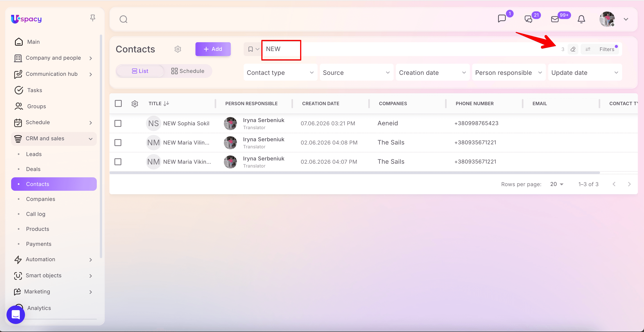Switch to Schedule view tab
Image resolution: width=644 pixels, height=332 pixels.
pos(188,71)
